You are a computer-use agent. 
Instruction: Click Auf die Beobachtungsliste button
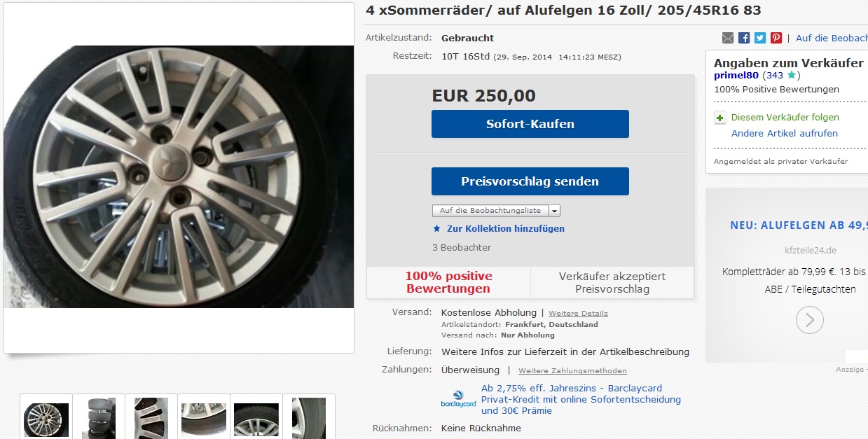click(x=490, y=211)
